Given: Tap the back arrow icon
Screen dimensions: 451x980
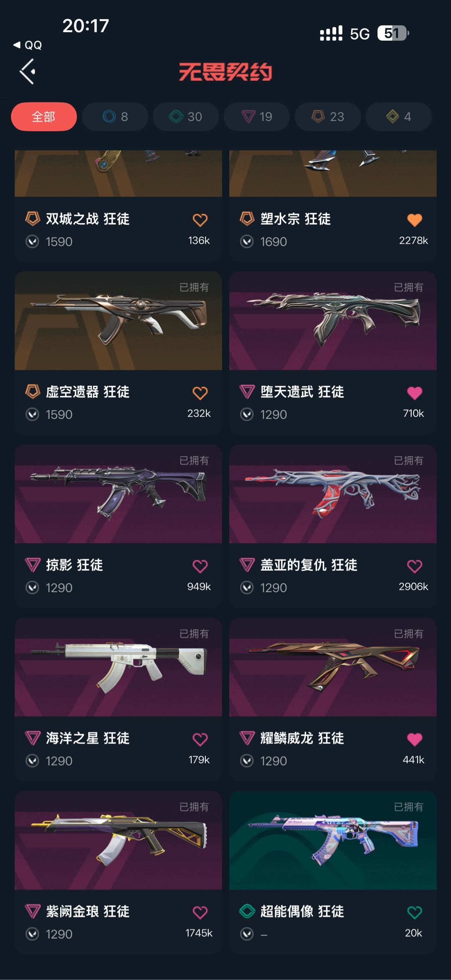Looking at the screenshot, I should [x=27, y=71].
